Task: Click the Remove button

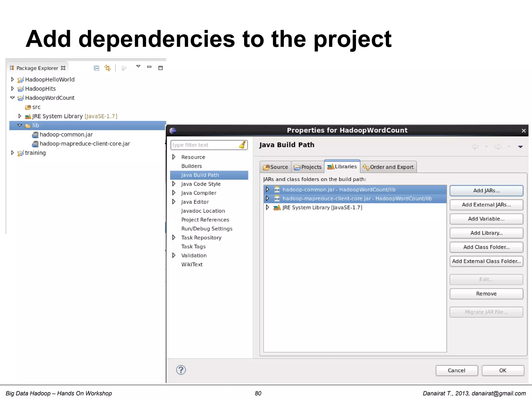Action: click(x=486, y=294)
